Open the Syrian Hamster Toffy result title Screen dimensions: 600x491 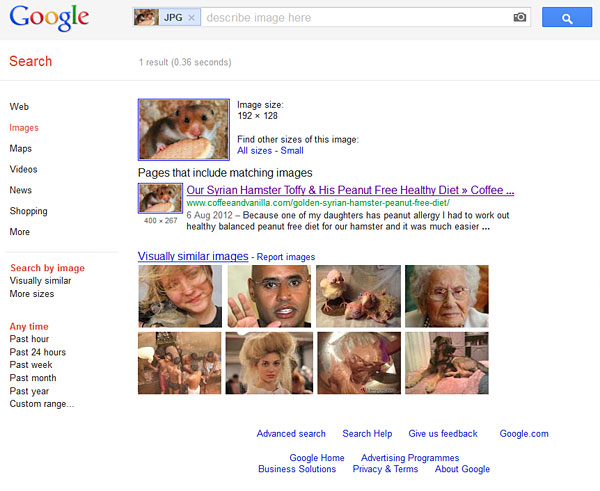pos(350,190)
